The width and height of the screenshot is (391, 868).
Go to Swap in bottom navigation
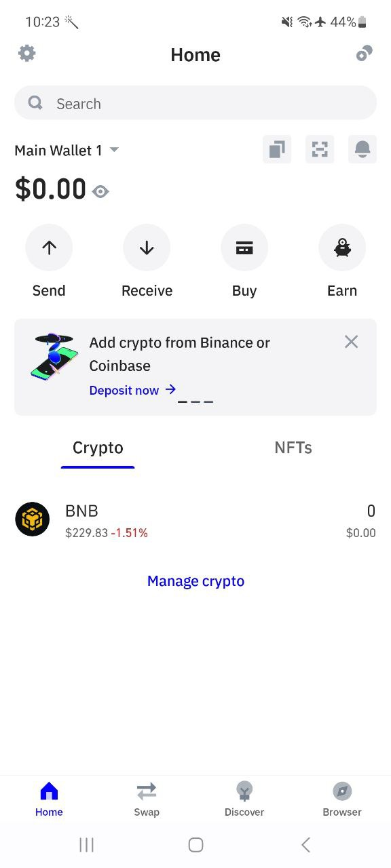(x=147, y=798)
